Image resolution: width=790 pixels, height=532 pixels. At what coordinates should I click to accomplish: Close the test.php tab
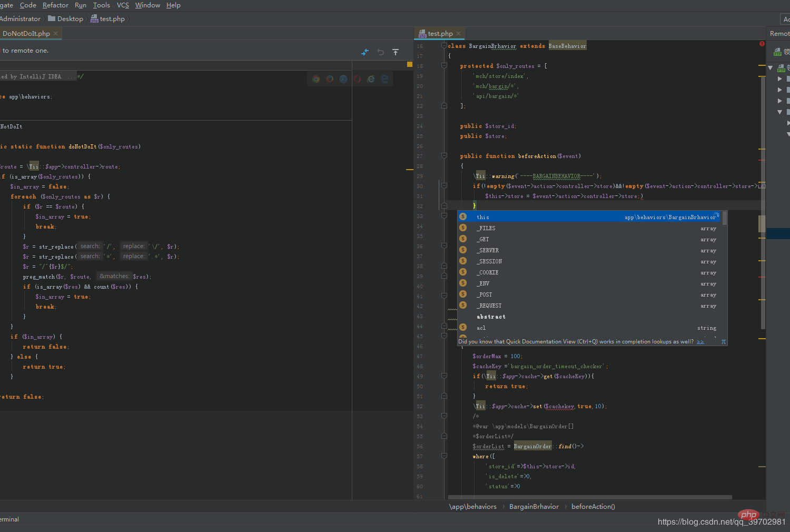458,33
